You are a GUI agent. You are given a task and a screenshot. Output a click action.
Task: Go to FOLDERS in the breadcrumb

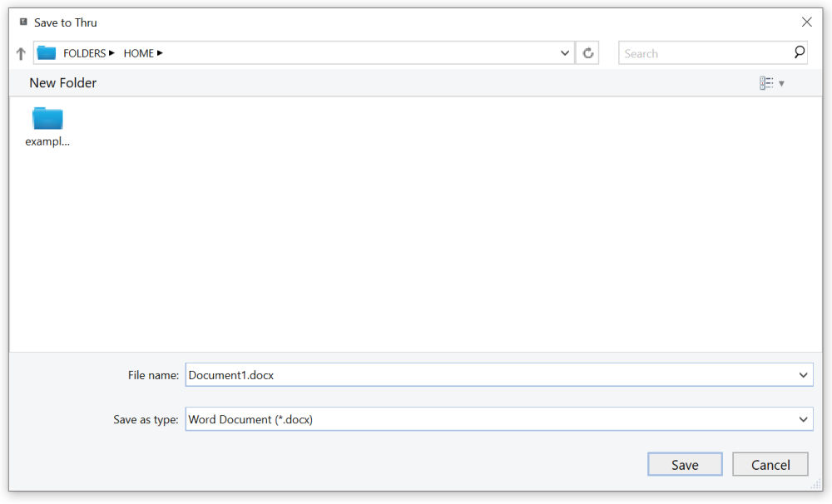coord(84,53)
